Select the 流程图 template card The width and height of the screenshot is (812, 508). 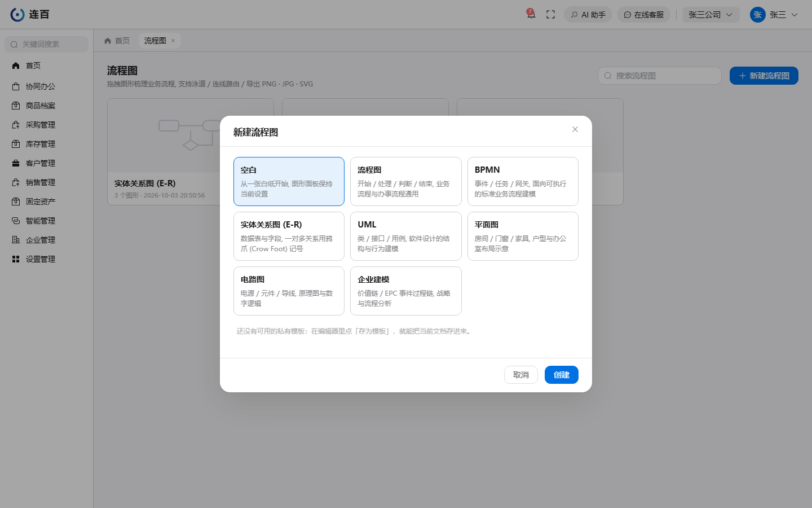pos(406,181)
